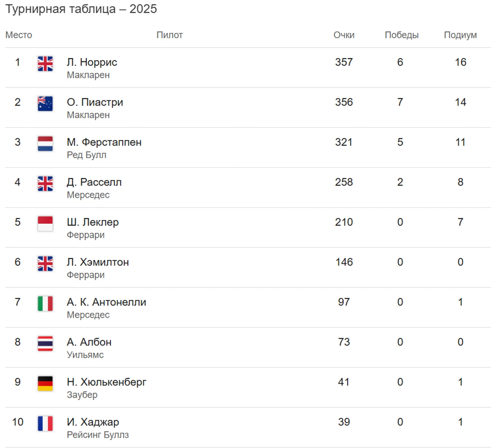The height and width of the screenshot is (448, 491).
Task: Click the UK flag next to Норрис
Action: point(45,64)
